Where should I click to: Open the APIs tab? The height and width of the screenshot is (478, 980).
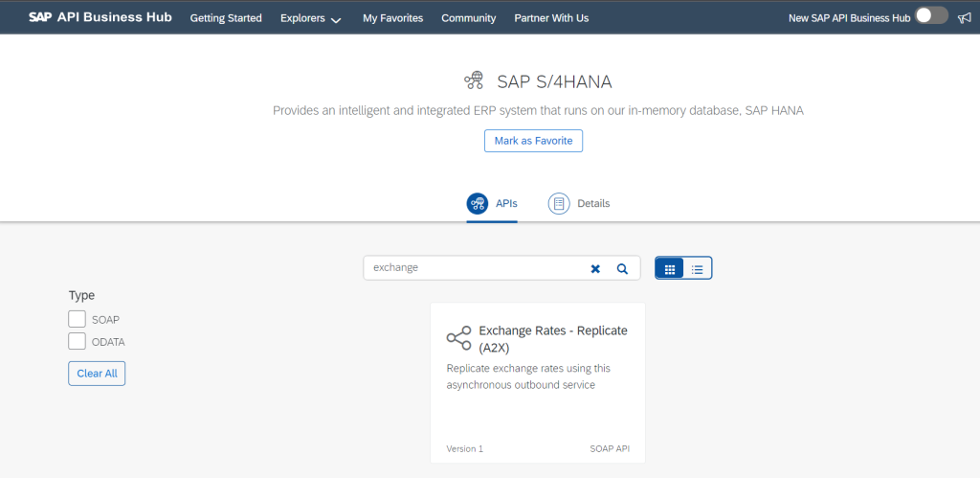tap(492, 203)
